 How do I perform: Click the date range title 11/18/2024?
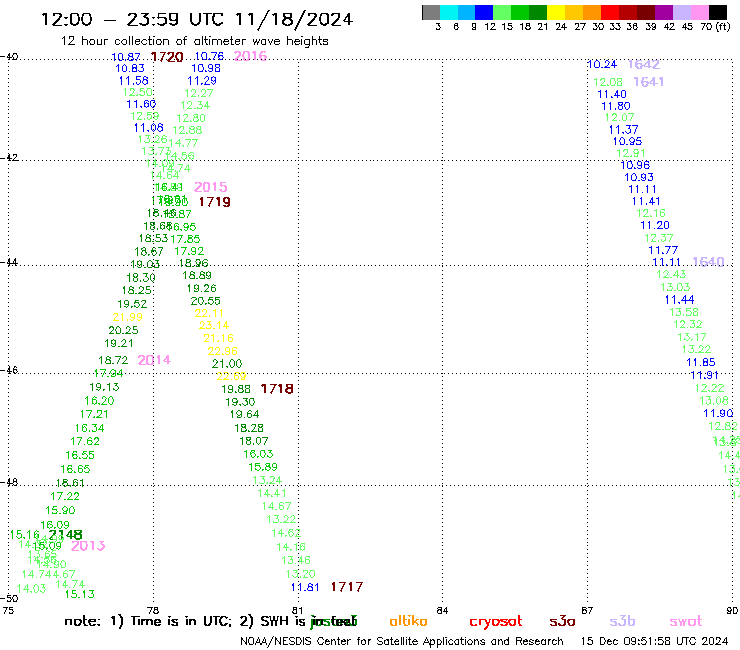294,19
